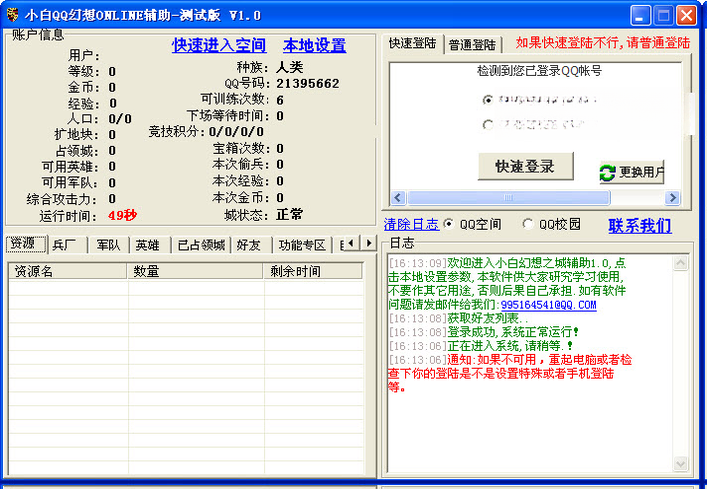Click the tab strip scroll-left arrow
707x489 pixels.
click(351, 243)
